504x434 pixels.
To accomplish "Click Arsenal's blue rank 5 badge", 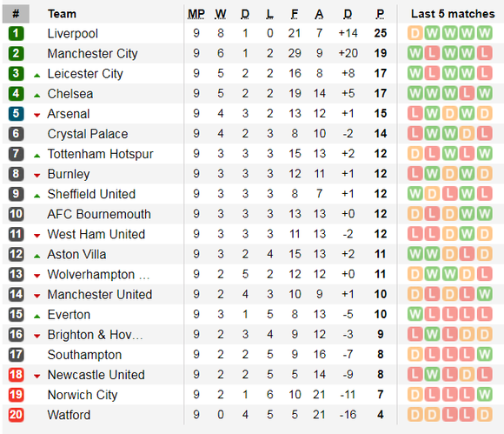I will pyautogui.click(x=16, y=114).
